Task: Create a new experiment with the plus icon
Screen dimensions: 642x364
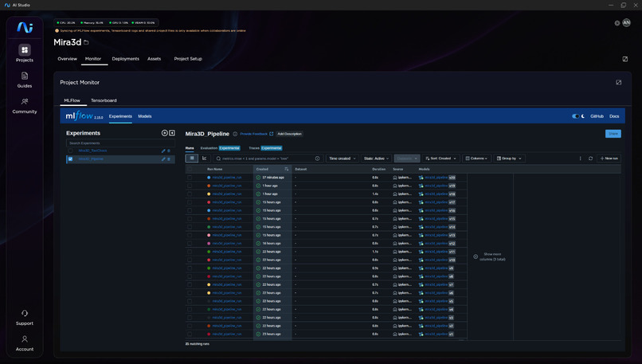Action: 165,133
